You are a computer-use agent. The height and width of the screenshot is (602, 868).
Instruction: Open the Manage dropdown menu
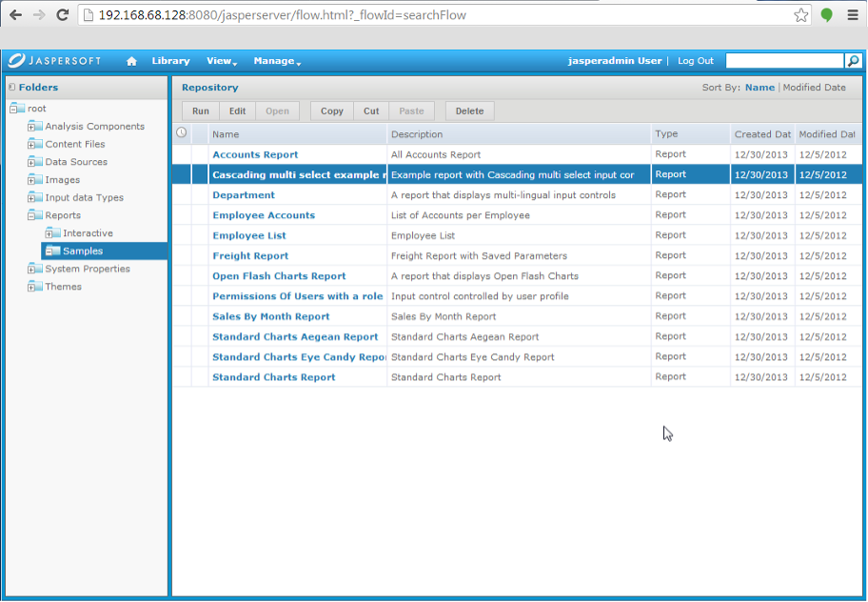(277, 61)
